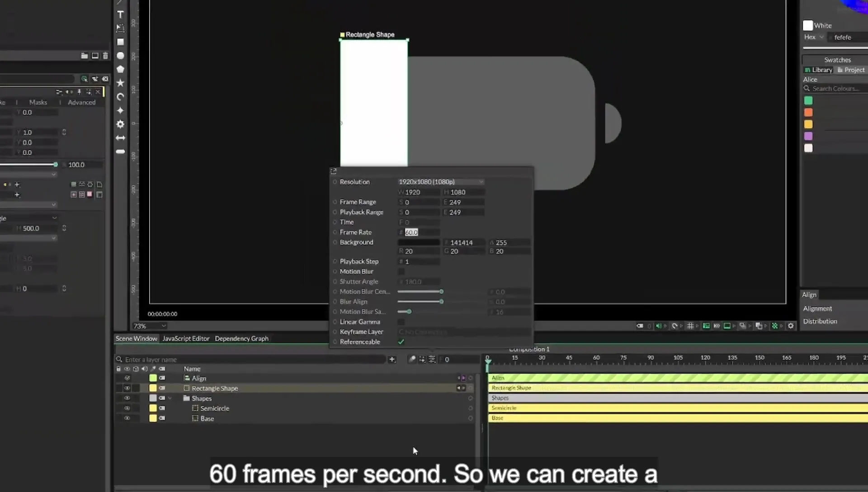Select the Cog shape tool
Viewport: 868px width, 492px height.
[x=120, y=124]
